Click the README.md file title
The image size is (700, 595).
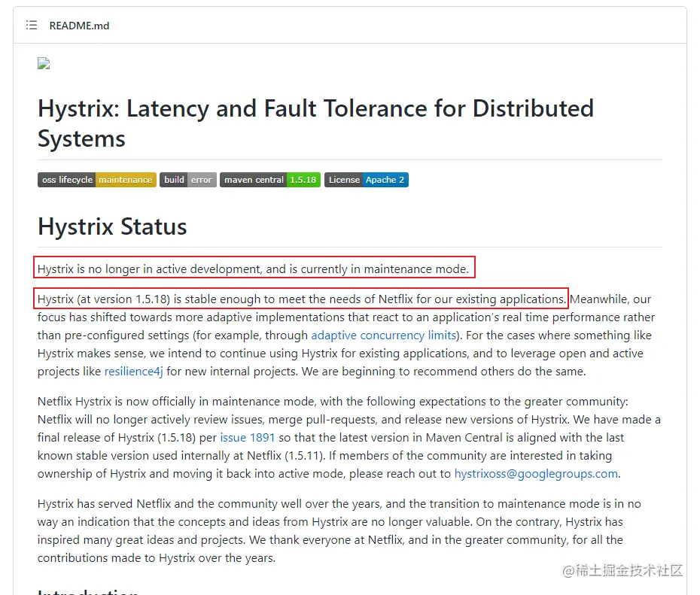click(79, 26)
